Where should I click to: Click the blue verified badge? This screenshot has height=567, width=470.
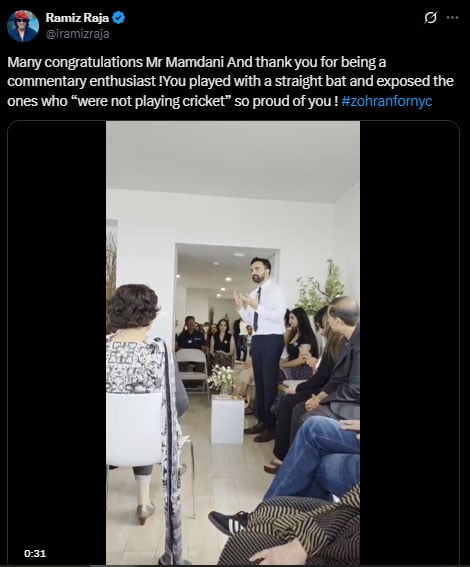[119, 17]
